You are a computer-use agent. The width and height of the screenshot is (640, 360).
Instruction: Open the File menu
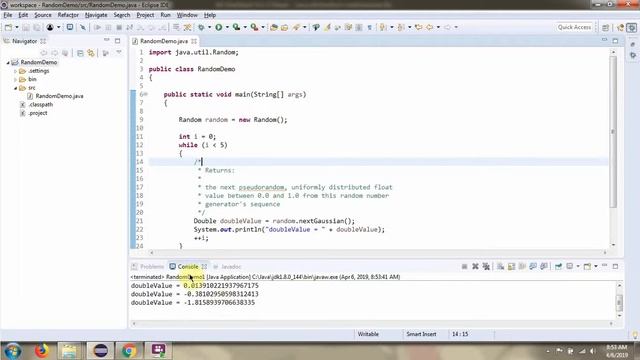click(8, 15)
